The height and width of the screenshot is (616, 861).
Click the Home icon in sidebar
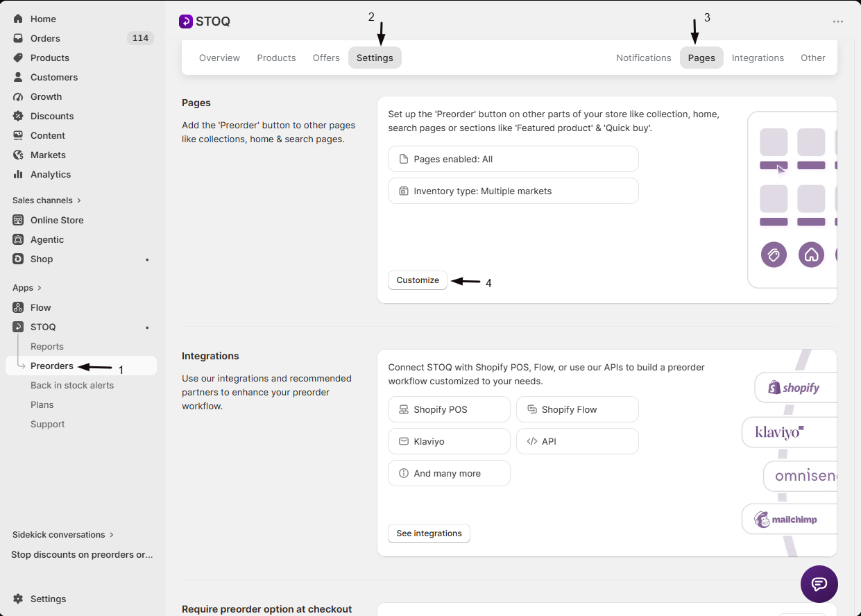click(18, 19)
